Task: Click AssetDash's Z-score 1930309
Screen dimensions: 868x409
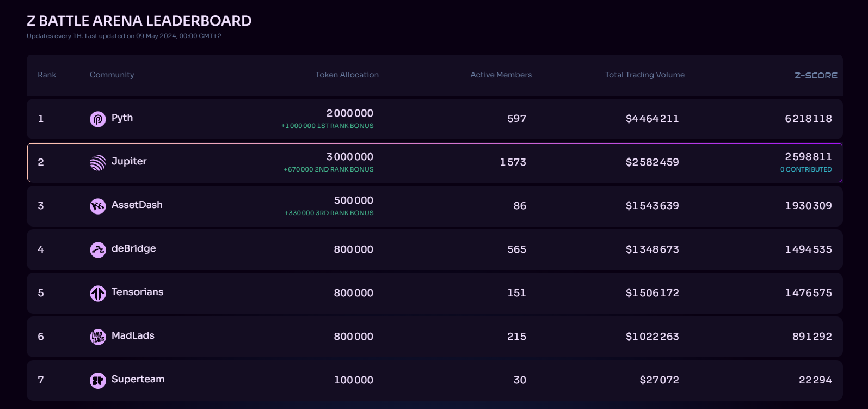Action: tap(808, 206)
